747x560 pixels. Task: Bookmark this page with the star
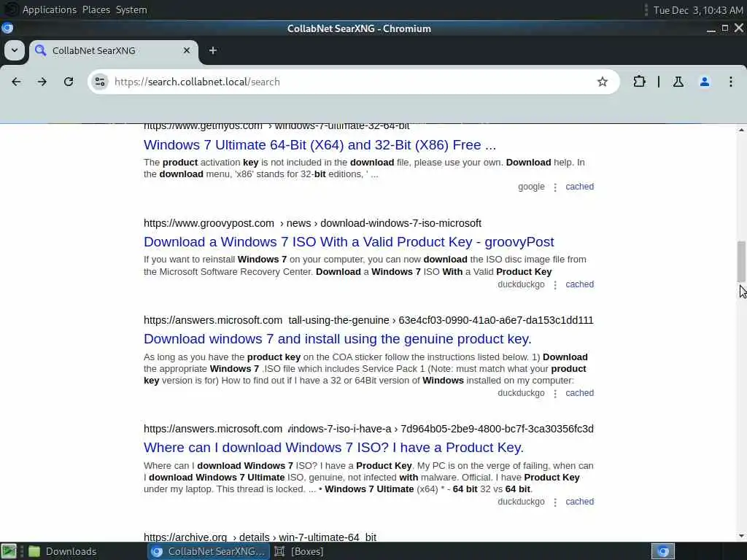pos(602,82)
